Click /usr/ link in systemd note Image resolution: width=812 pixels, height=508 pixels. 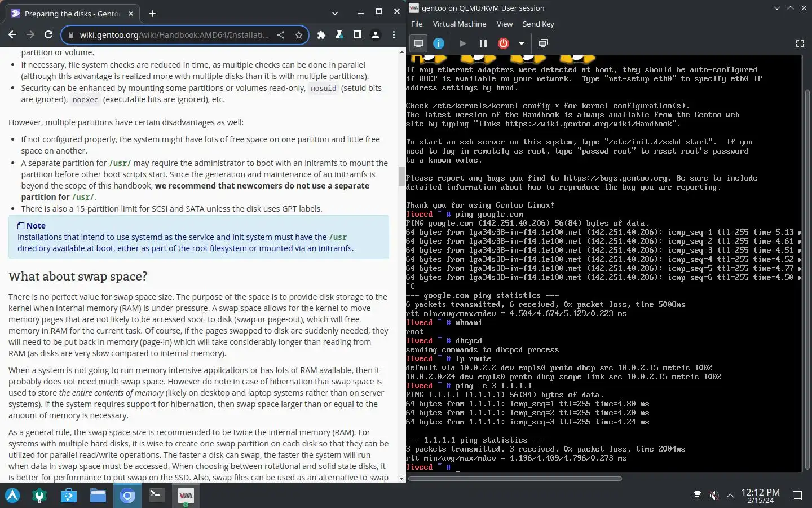(x=338, y=237)
